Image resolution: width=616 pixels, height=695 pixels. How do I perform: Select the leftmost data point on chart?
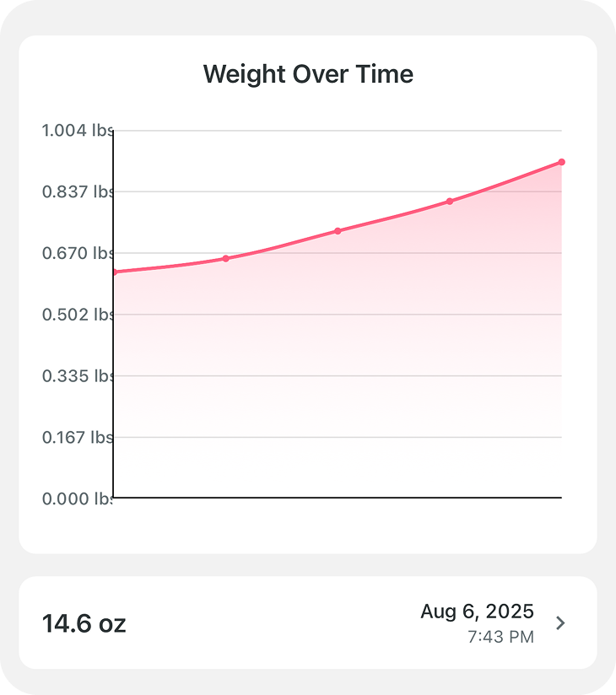click(115, 272)
